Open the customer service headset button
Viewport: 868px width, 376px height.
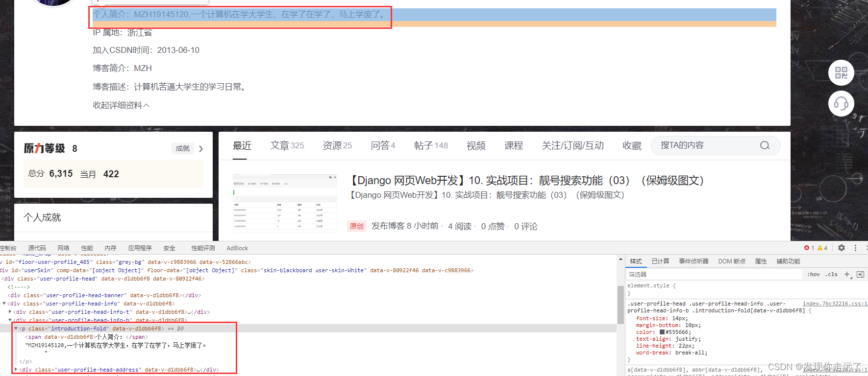841,103
